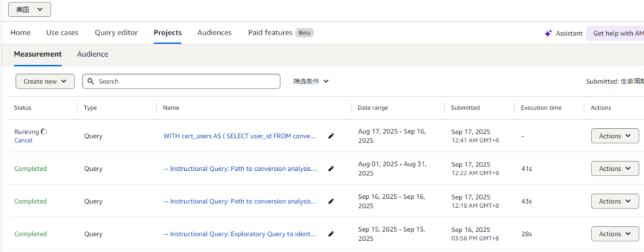Expand the Create new dropdown
This screenshot has height=252, width=644.
click(45, 81)
